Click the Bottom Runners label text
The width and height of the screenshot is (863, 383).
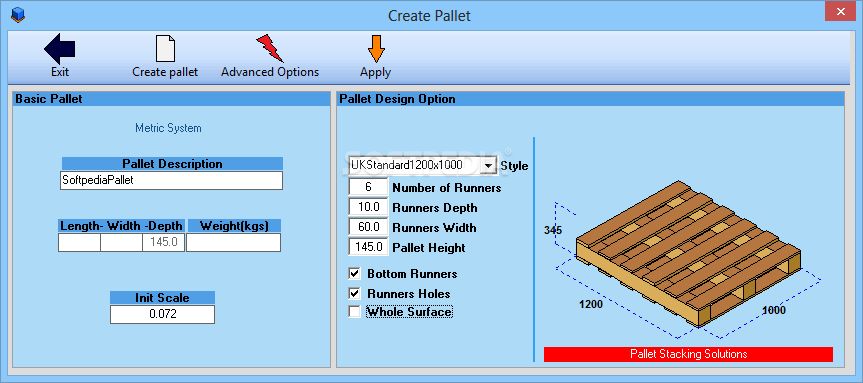click(412, 274)
